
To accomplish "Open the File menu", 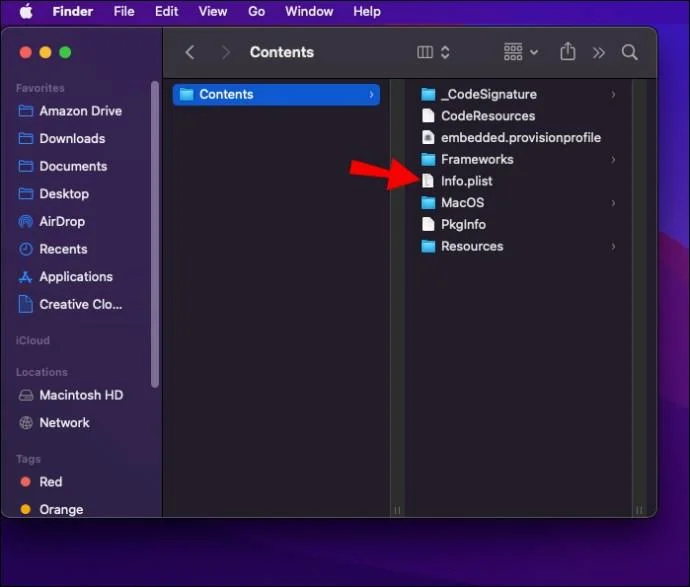I will [x=124, y=11].
